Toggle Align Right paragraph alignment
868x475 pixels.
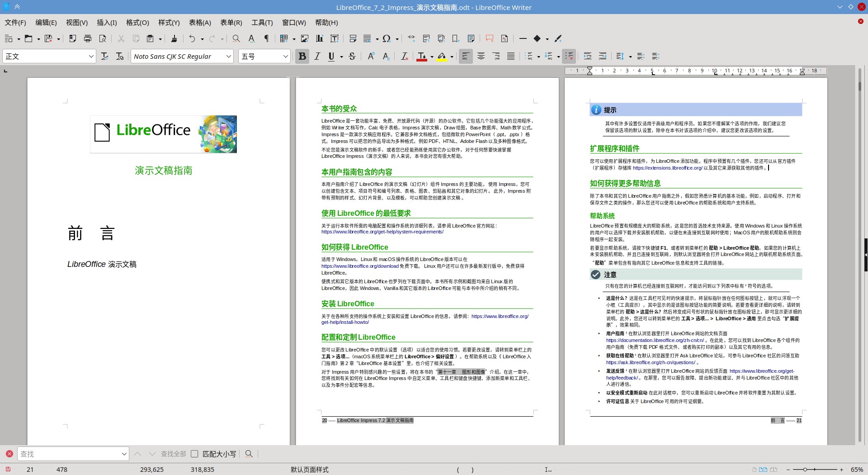coord(496,56)
